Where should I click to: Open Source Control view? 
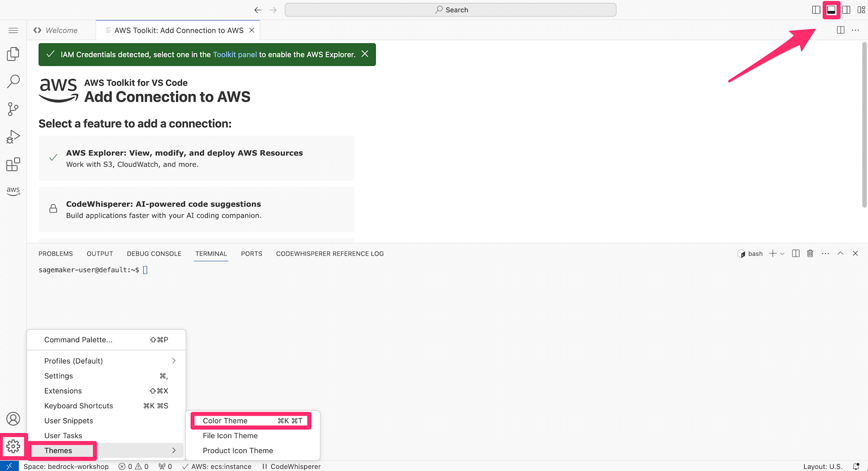[x=13, y=109]
